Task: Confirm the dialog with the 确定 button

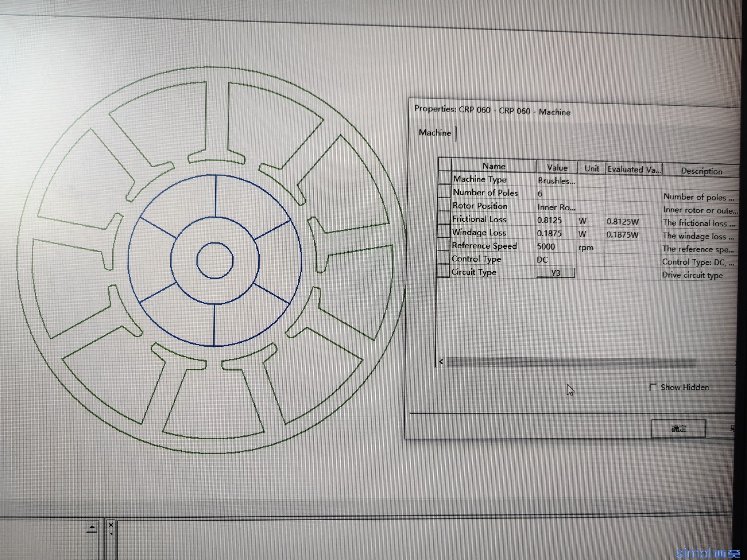Action: pyautogui.click(x=678, y=428)
